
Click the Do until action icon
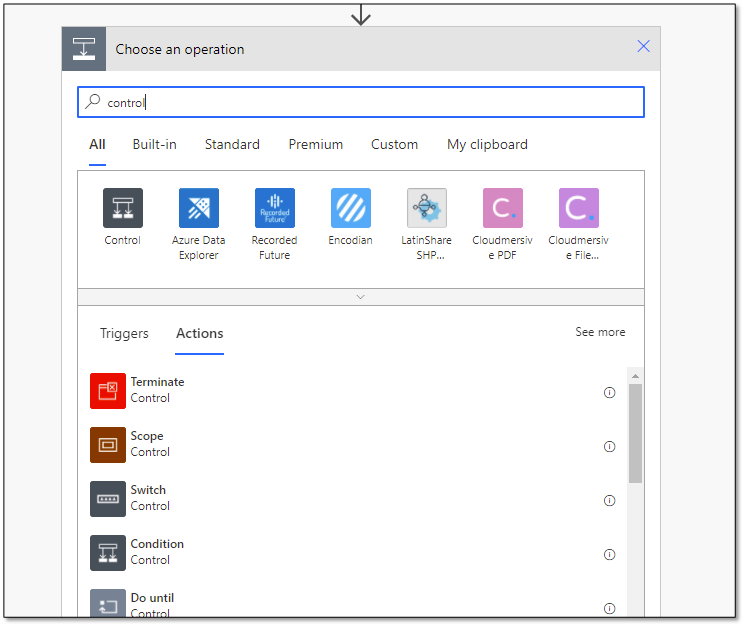click(108, 603)
